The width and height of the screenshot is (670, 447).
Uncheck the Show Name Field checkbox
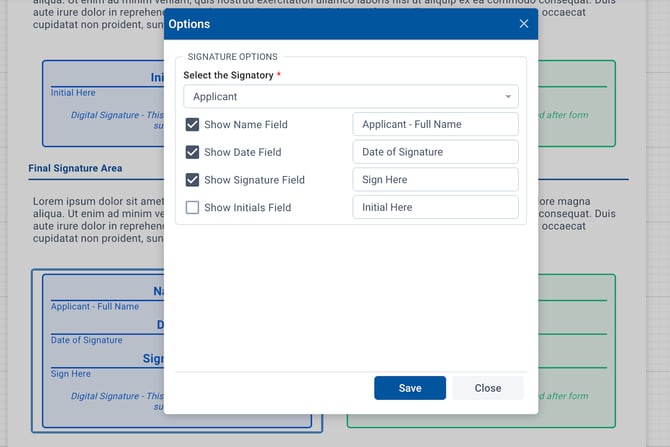192,125
